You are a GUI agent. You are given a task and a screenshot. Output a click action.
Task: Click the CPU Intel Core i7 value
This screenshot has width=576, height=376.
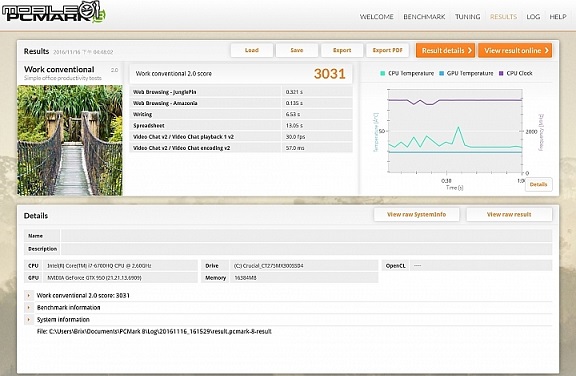[x=120, y=265]
